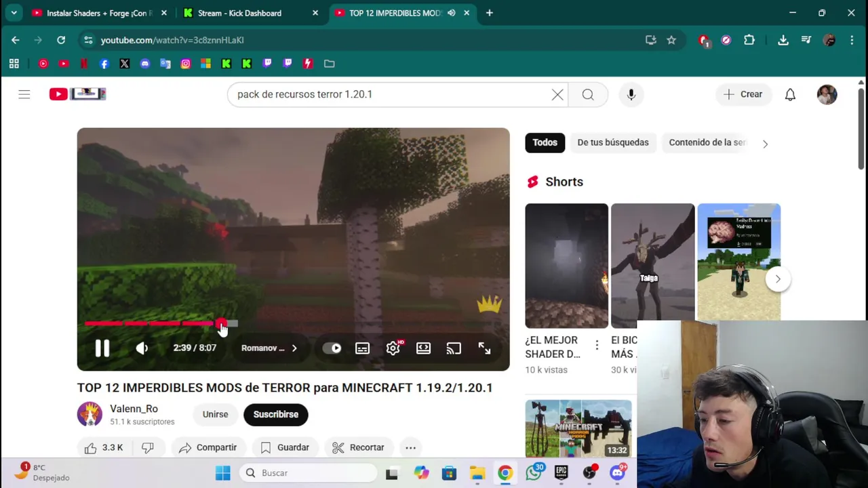Open the bookmarks folder
Screen dimensions: 868x488
coord(330,64)
